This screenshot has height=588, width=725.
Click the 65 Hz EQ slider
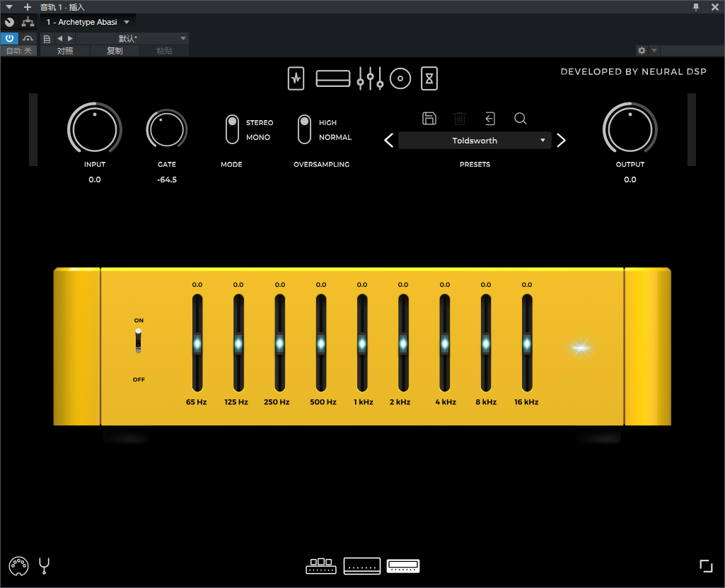pos(197,343)
